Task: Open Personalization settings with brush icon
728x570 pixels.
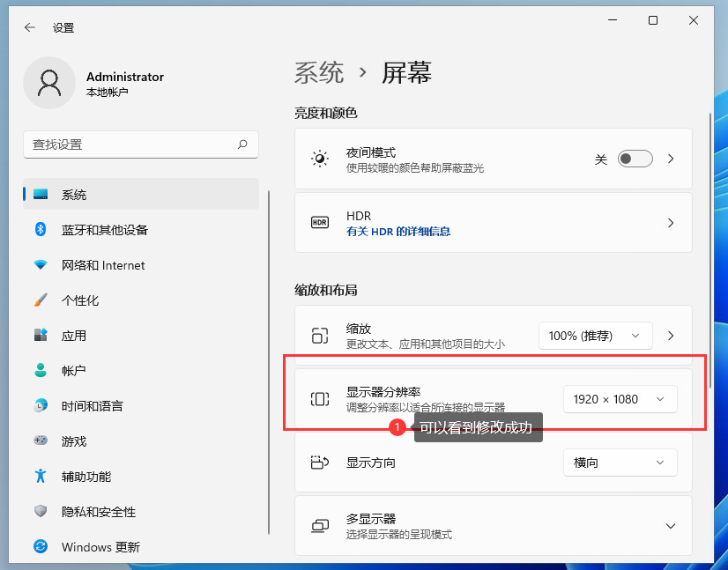Action: [79, 300]
